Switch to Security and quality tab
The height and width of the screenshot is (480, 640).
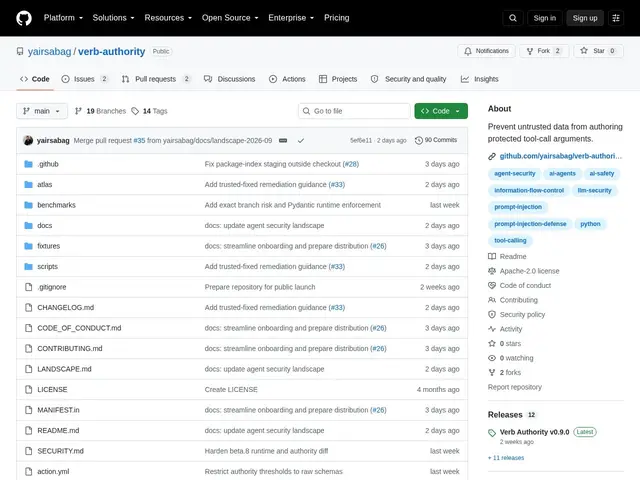[x=409, y=79]
